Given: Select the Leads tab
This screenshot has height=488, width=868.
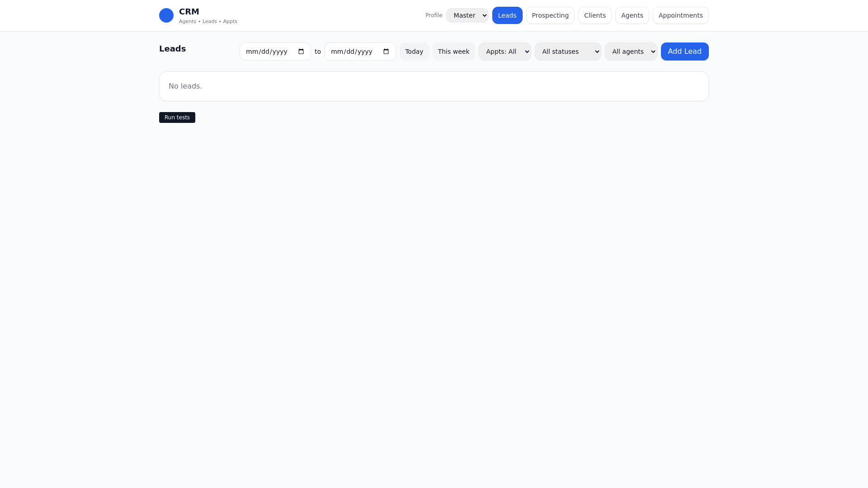Looking at the screenshot, I should pyautogui.click(x=507, y=15).
